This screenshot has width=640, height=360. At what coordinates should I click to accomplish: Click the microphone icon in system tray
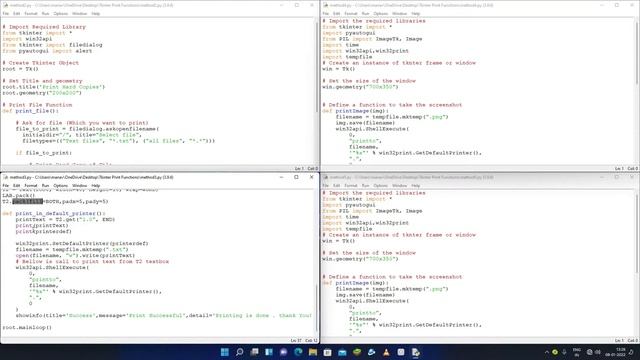tap(564, 352)
